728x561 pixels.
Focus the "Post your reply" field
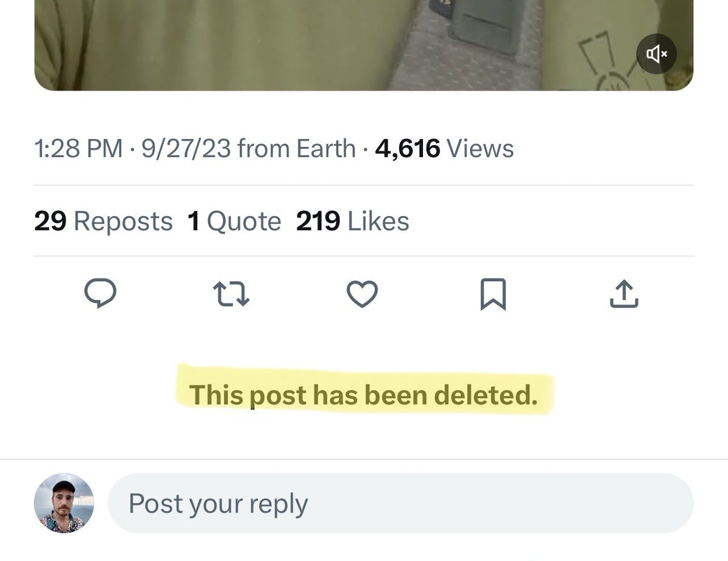click(x=400, y=503)
